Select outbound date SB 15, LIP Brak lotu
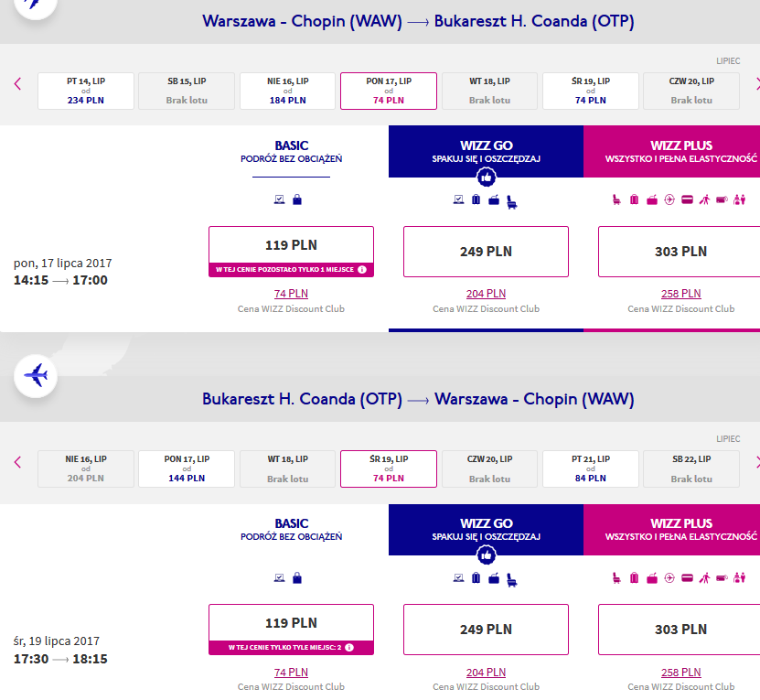This screenshot has height=700, width=760. (187, 91)
